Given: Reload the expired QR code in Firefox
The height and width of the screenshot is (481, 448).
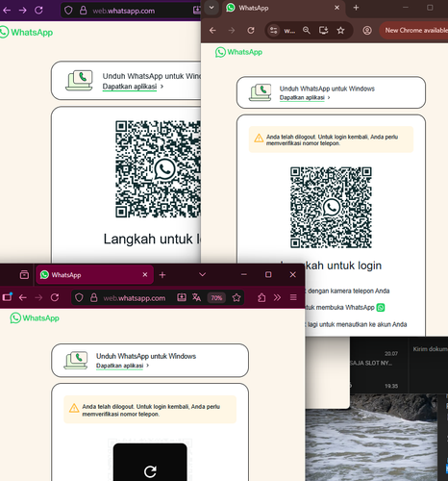Looking at the screenshot, I should pyautogui.click(x=150, y=462).
